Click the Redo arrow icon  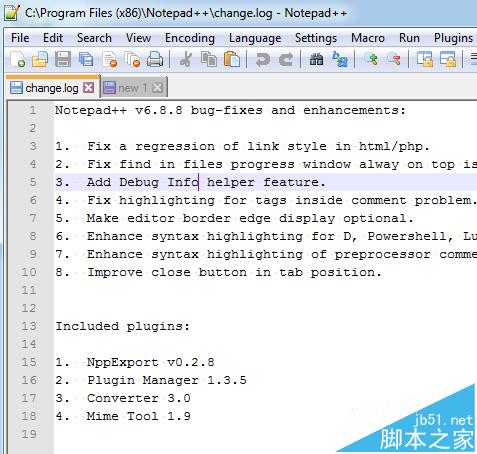pos(286,60)
